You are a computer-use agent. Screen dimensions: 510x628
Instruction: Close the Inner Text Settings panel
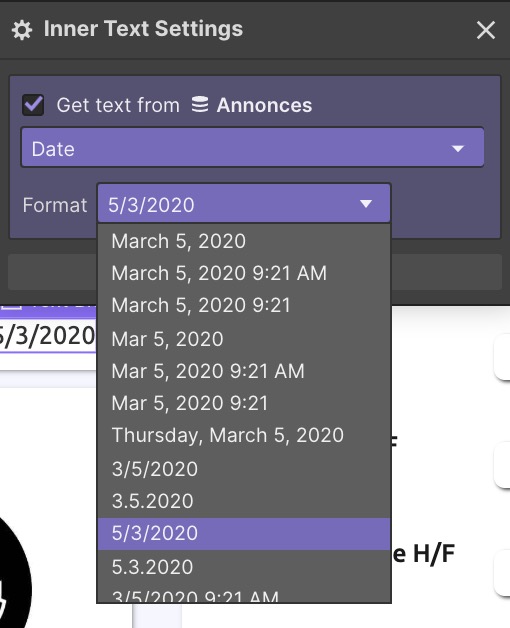point(486,30)
